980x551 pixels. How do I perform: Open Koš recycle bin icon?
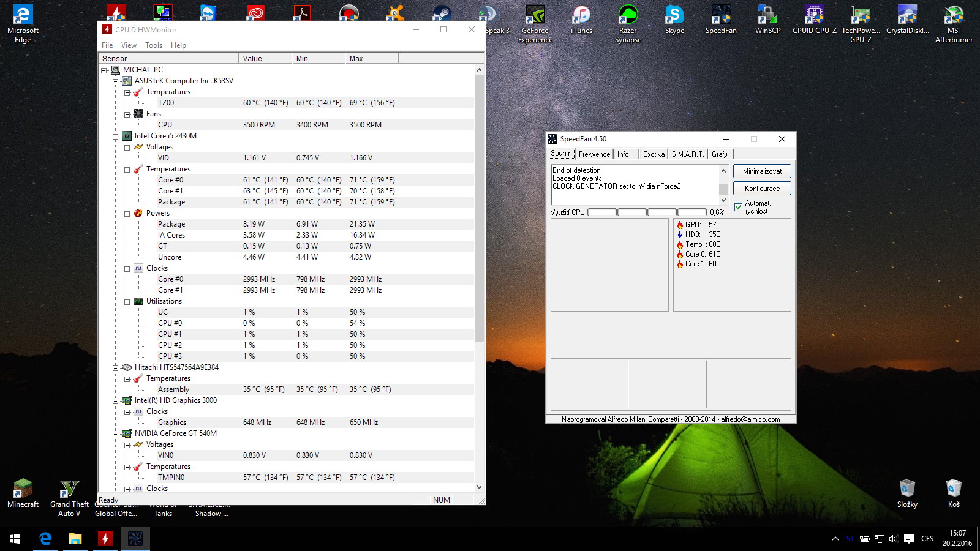point(954,493)
